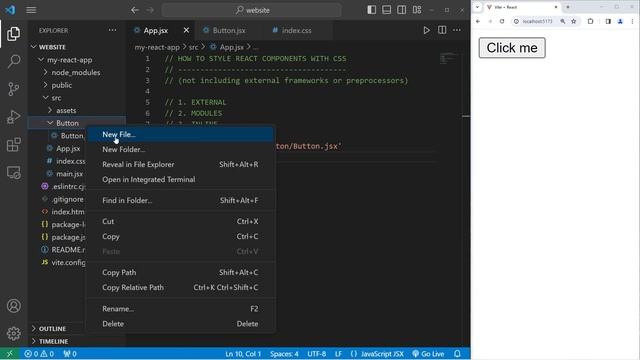Collapse the src folder

pyautogui.click(x=52, y=98)
